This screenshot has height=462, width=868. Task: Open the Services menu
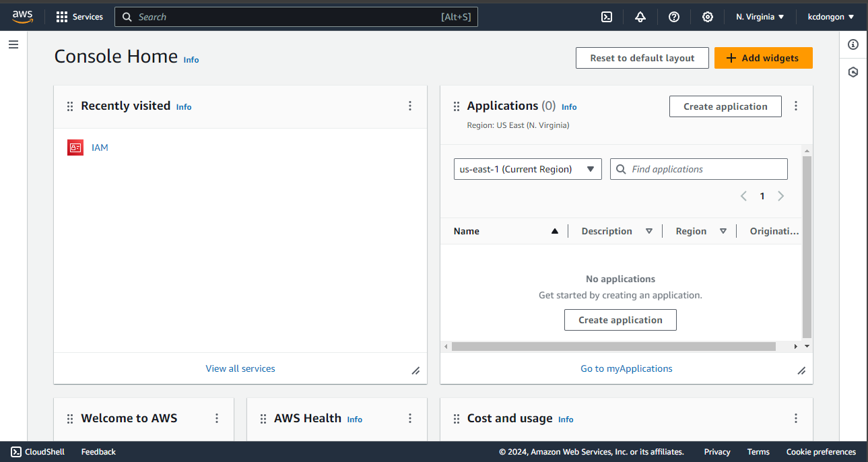(80, 17)
